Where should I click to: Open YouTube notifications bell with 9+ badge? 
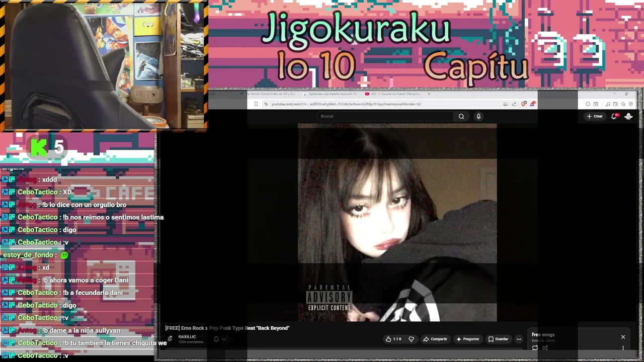click(614, 116)
